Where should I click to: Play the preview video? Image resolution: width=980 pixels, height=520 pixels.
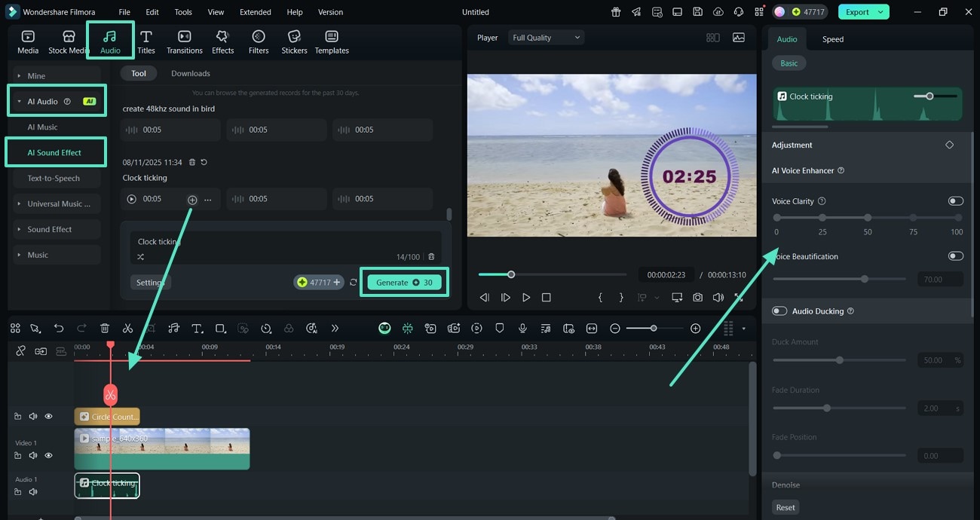click(x=526, y=298)
